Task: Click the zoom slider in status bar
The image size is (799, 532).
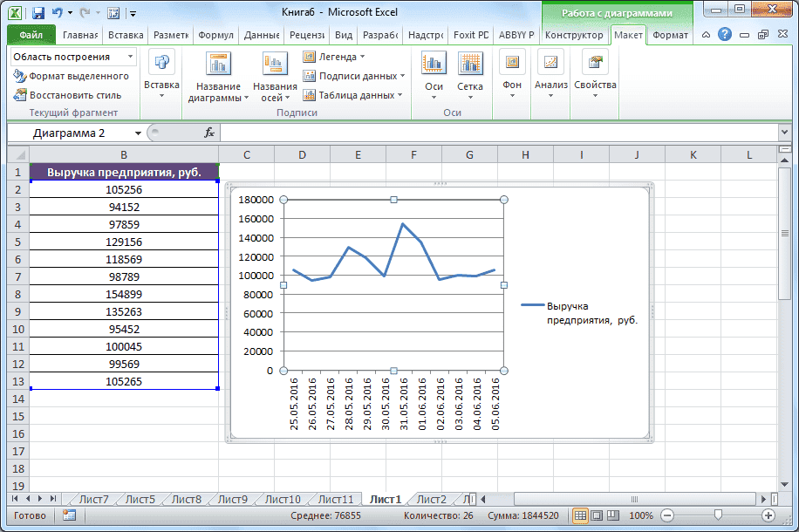Action: [x=717, y=515]
